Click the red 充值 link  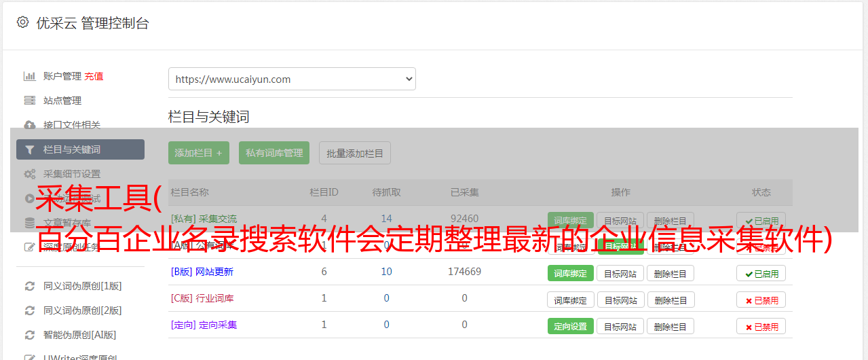tap(94, 76)
